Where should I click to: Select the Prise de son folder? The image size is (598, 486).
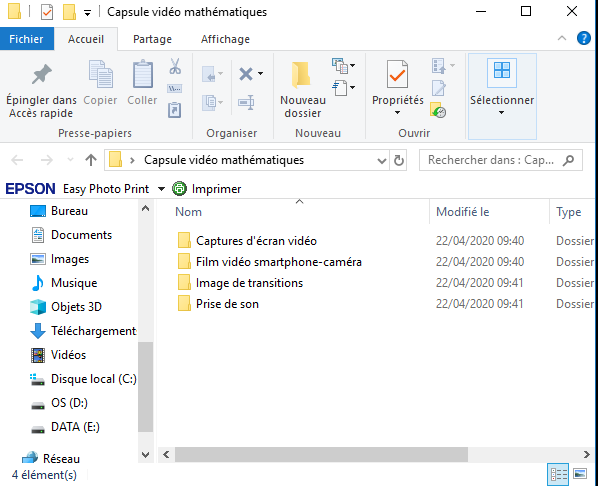(x=227, y=304)
